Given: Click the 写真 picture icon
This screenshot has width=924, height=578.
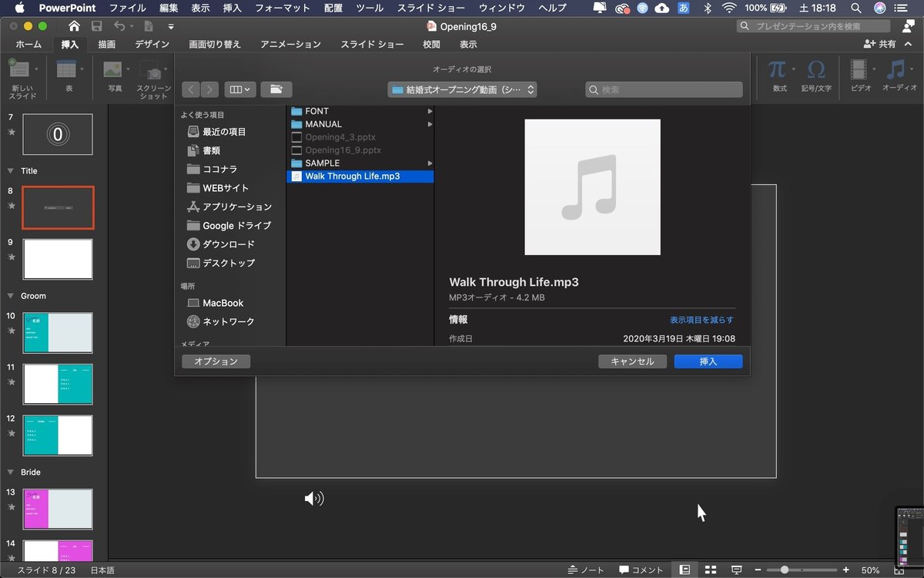Looking at the screenshot, I should [113, 70].
